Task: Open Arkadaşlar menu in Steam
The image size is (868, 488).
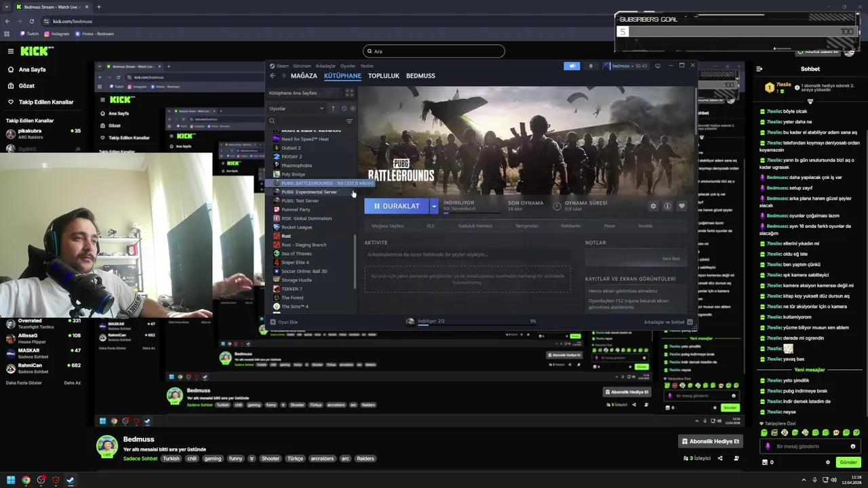Action: click(325, 66)
